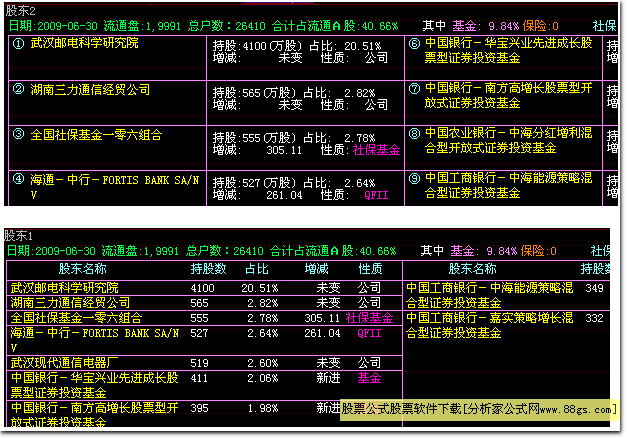Click magenta 社保基金 cell in 股东1 table
Viewport: 627px width, 438px height.
[x=369, y=318]
